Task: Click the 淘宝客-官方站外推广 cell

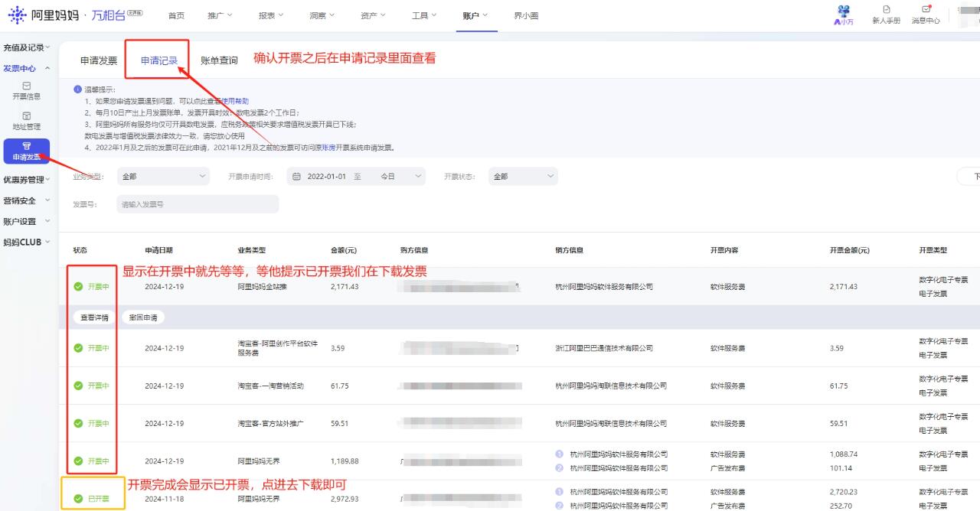Action: pyautogui.click(x=271, y=423)
